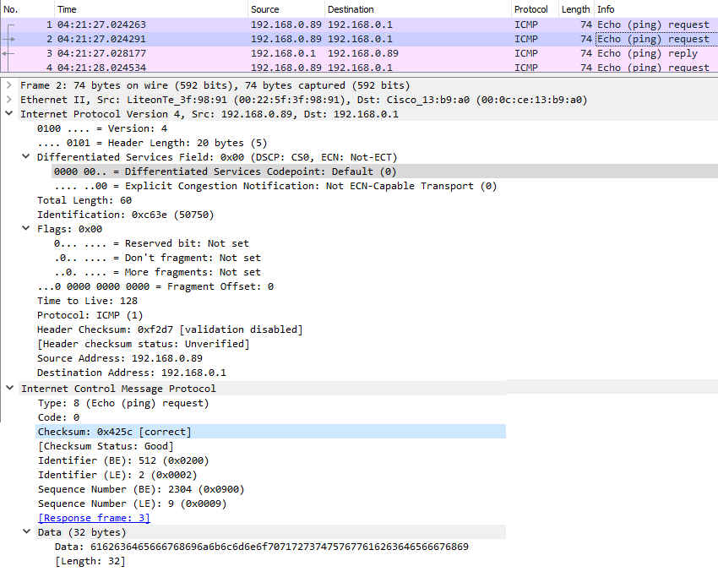Viewport: 718px width, 588px height.
Task: Collapse the Data (32 bytes) node
Action: 26,532
